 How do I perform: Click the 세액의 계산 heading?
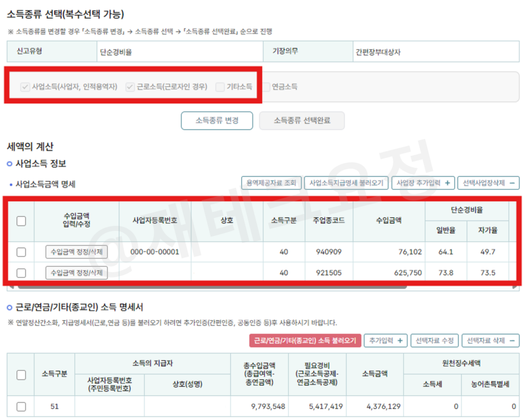tap(30, 147)
